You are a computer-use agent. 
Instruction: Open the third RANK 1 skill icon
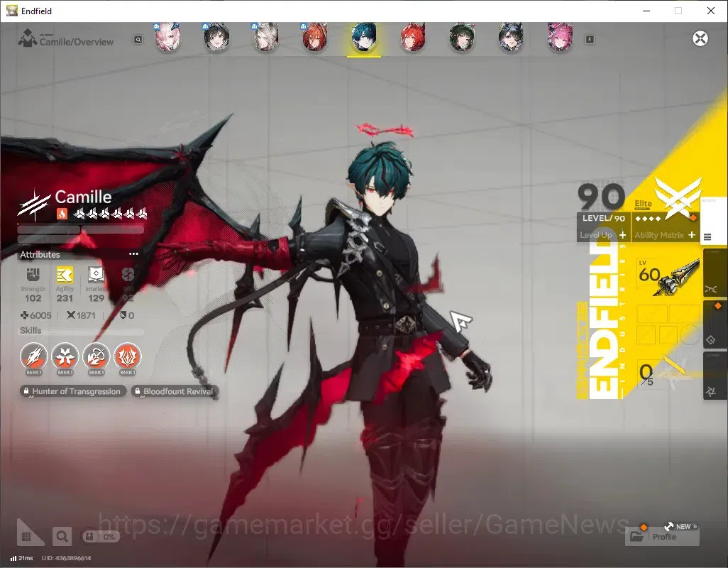(x=96, y=356)
